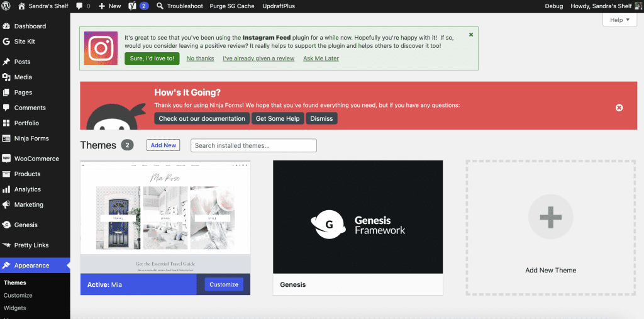Open the Yoast SEO icon in admin bar
This screenshot has height=319, width=644.
(x=132, y=6)
